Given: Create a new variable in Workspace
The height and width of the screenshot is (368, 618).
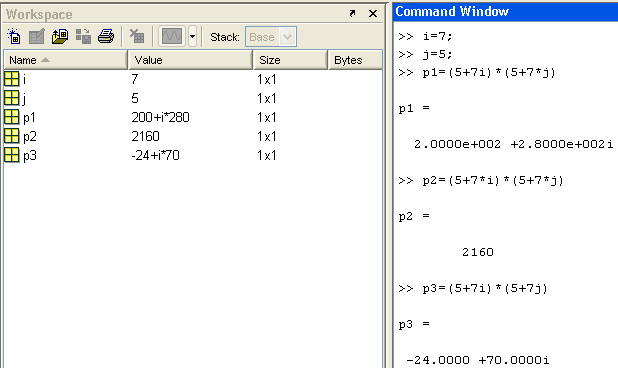Looking at the screenshot, I should (13, 37).
